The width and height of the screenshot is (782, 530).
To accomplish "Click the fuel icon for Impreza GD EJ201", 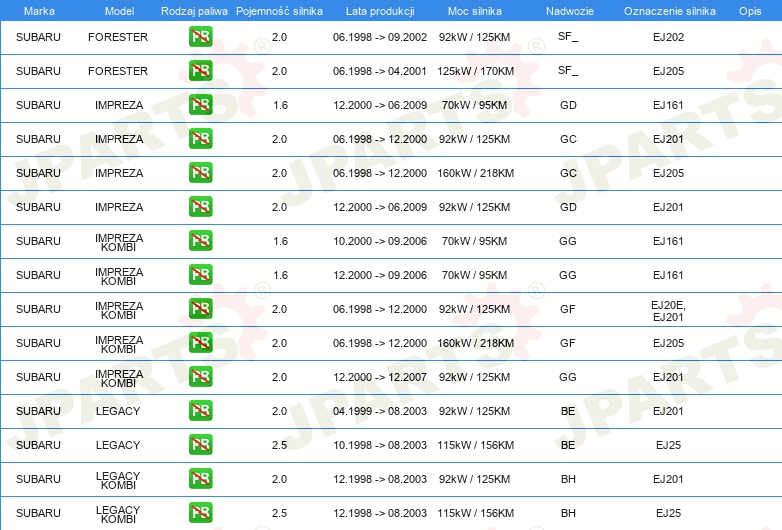I will [200, 206].
